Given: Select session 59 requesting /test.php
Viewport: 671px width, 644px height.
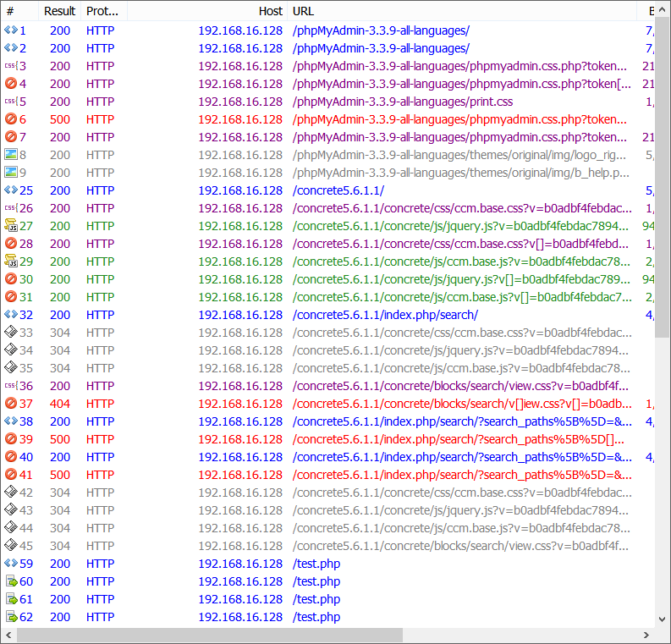Looking at the screenshot, I should 316,564.
